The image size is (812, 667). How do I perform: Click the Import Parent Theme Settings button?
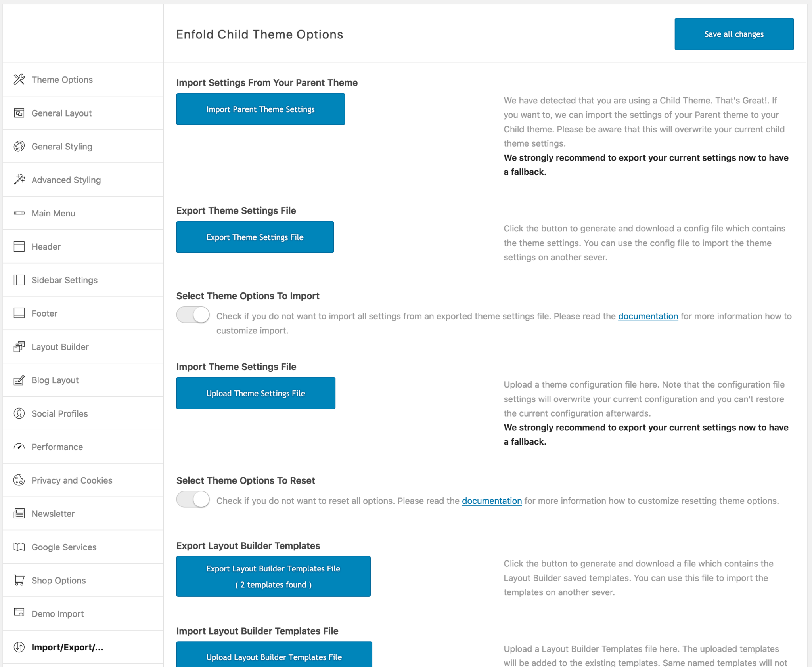(x=260, y=109)
